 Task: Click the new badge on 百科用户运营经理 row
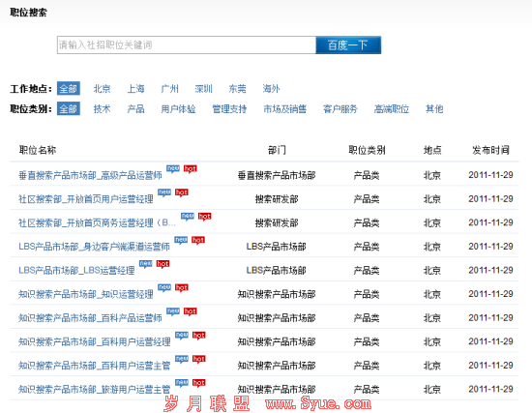click(182, 335)
